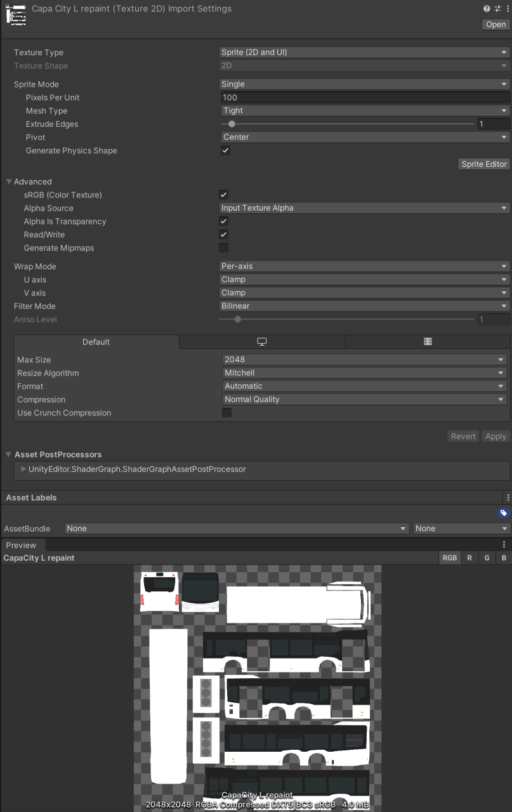Open the Preview panel options menu

coord(504,545)
